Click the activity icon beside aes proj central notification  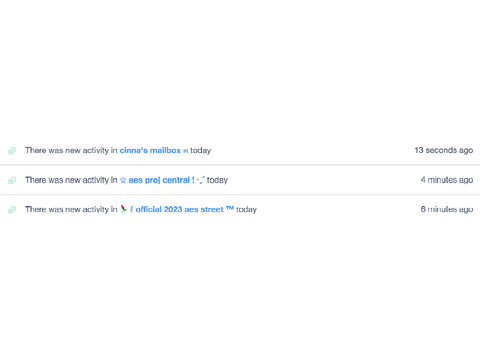click(12, 180)
